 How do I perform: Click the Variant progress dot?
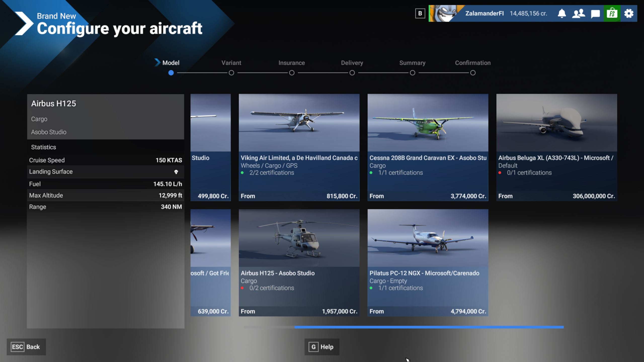(231, 73)
